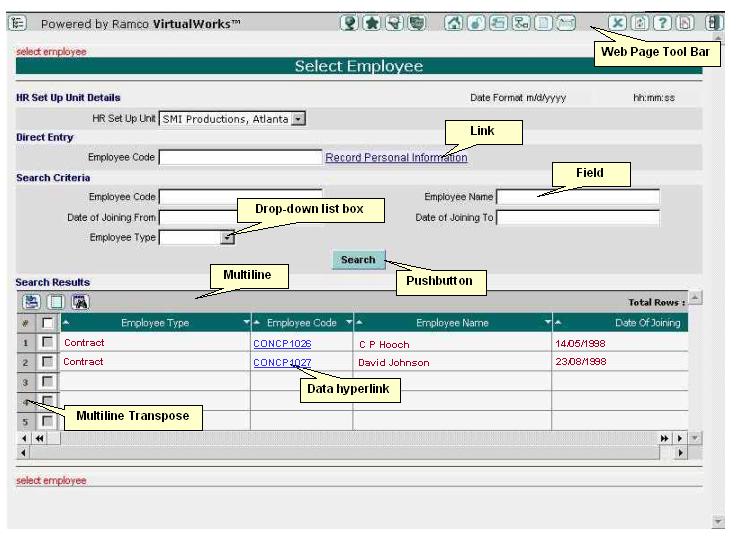Tick the checkbox for result row 2

(47, 362)
